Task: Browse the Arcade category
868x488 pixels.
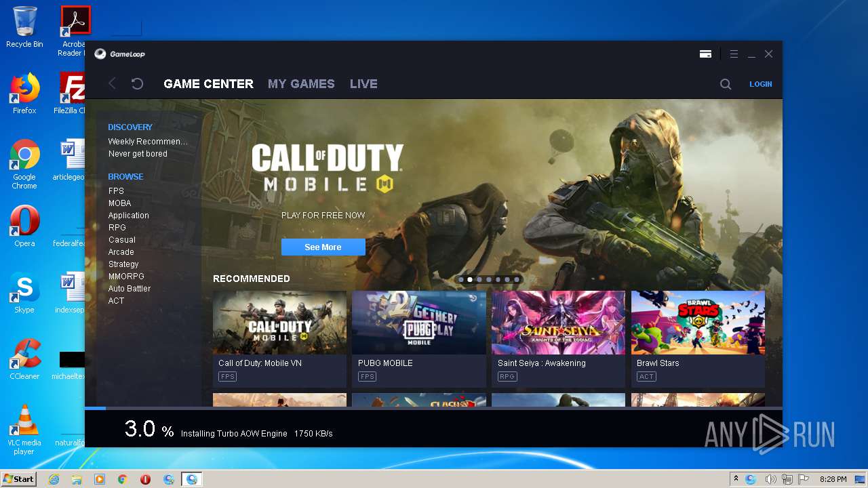Action: tap(121, 252)
